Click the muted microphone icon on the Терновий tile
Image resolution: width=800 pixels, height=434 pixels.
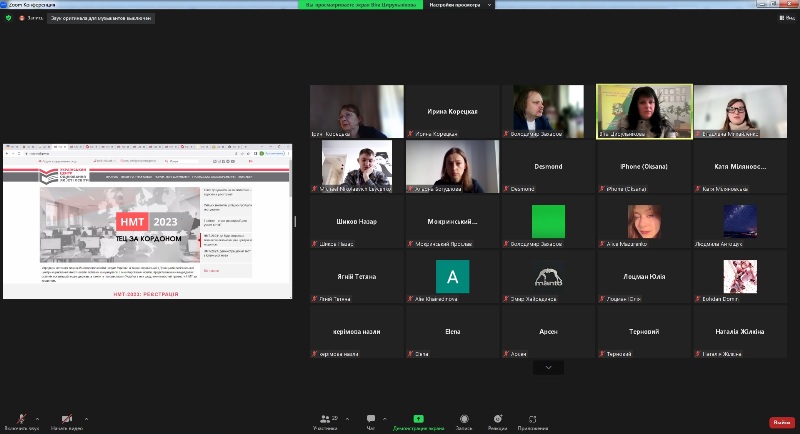tap(603, 354)
